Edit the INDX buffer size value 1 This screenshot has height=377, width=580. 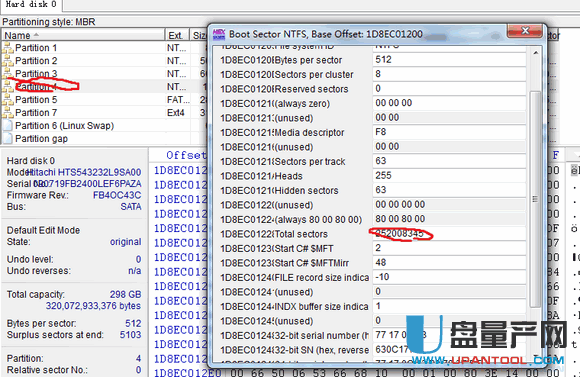pyautogui.click(x=449, y=306)
